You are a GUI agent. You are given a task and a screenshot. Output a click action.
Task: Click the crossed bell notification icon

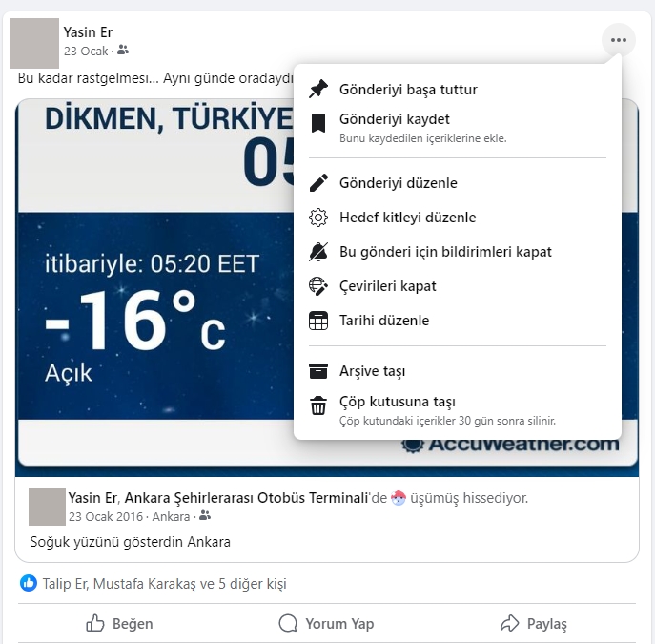tap(318, 252)
